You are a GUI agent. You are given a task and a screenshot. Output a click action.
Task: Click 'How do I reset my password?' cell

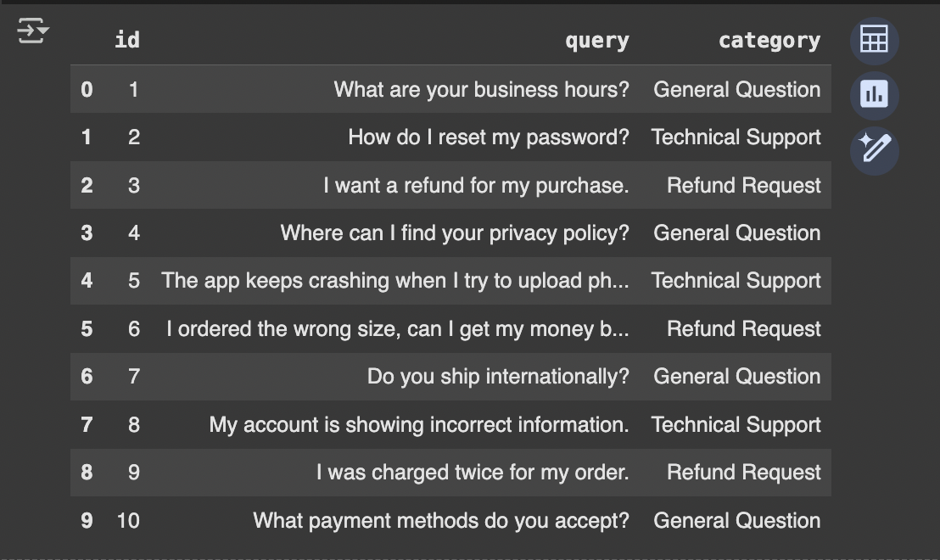point(489,137)
